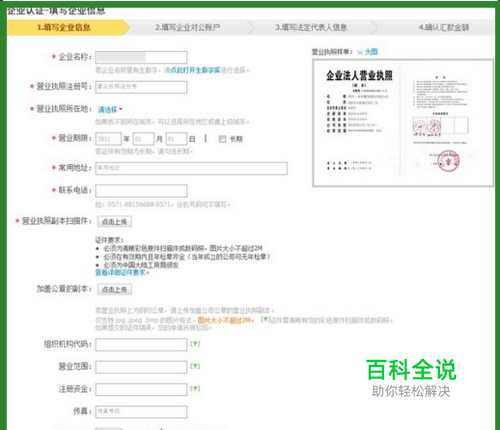Image resolution: width=500 pixels, height=430 pixels.
Task: Click help icon next to 注册资金
Action: click(195, 388)
